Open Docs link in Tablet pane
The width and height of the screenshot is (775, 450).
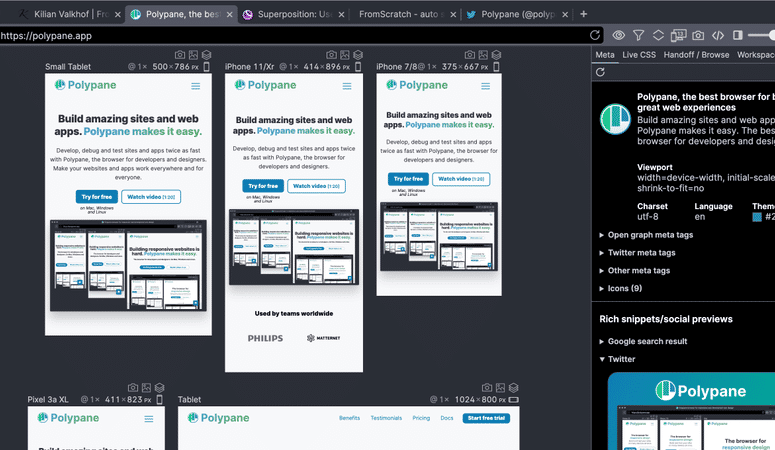pos(447,418)
